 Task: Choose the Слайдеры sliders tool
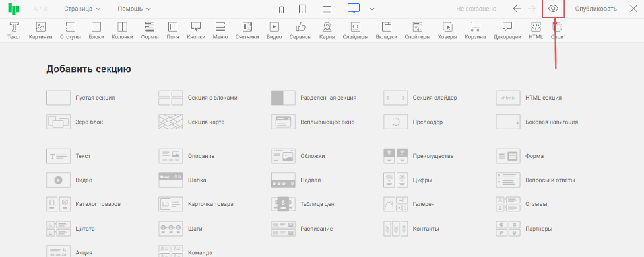pyautogui.click(x=356, y=31)
